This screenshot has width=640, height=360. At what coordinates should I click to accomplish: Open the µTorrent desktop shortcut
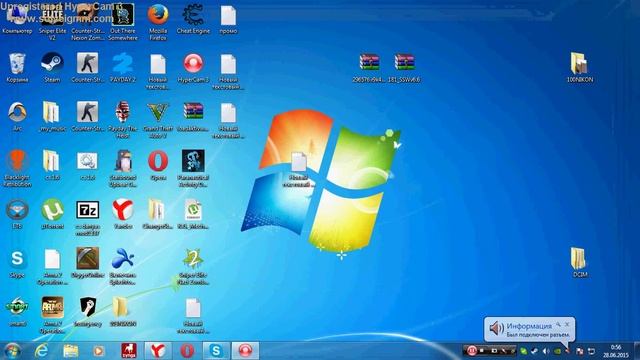pos(52,214)
